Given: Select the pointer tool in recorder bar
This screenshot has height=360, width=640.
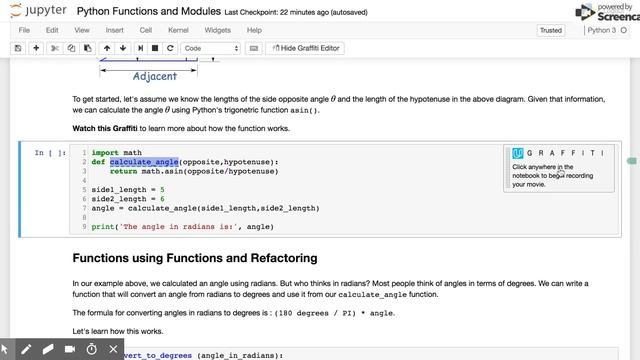Looking at the screenshot, I should [5, 349].
